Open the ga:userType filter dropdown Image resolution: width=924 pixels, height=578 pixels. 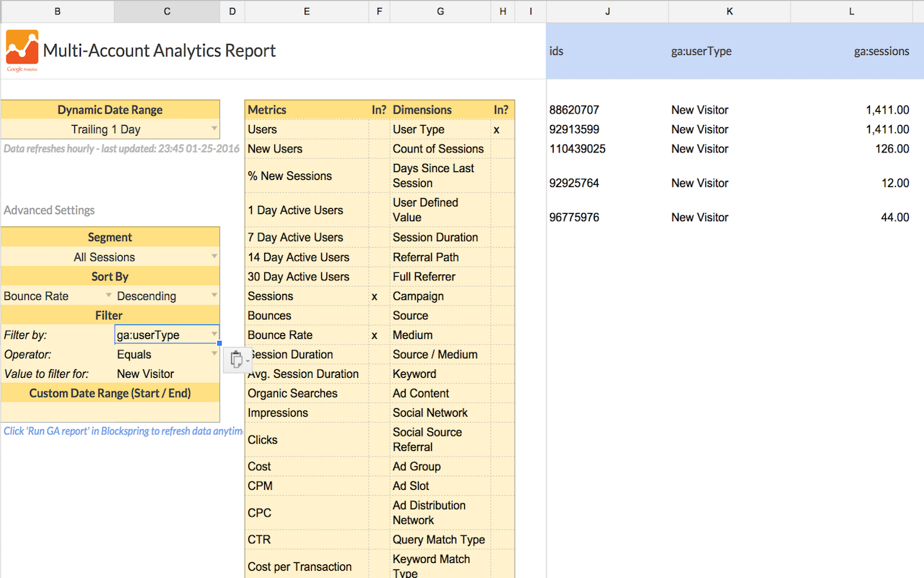[212, 334]
